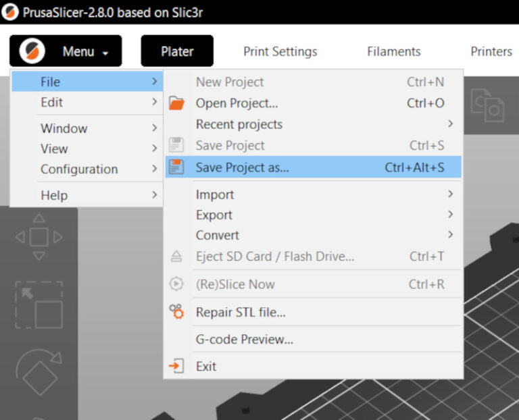The image size is (519, 420).
Task: Click the Repair STL file icon
Action: [x=176, y=312]
